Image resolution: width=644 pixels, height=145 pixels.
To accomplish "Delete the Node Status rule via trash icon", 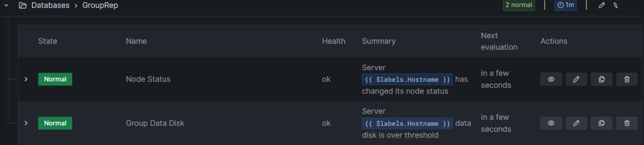I will [x=627, y=79].
